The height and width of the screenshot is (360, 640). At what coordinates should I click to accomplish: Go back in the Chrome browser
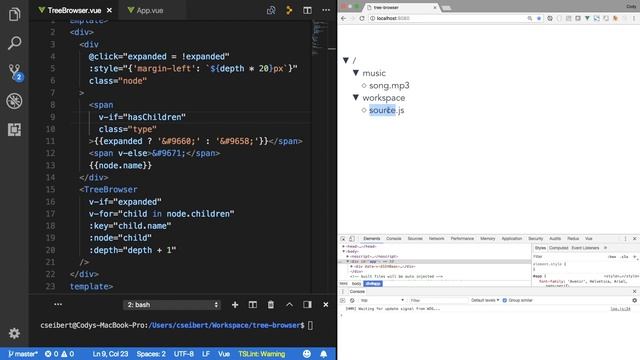[343, 18]
